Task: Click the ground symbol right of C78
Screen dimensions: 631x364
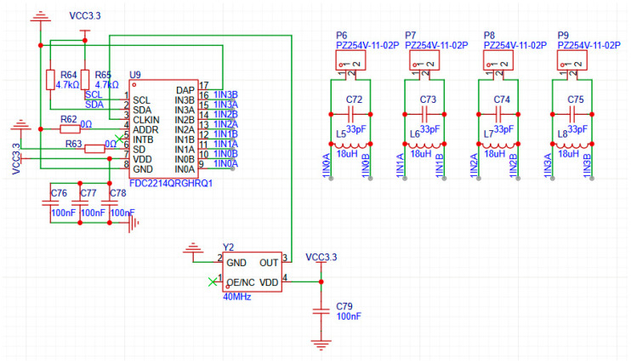Action: pyautogui.click(x=134, y=223)
